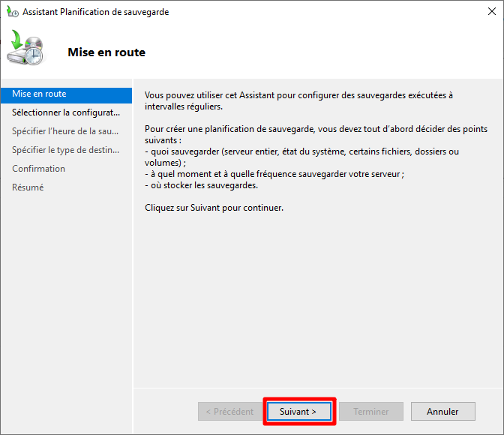Viewport: 504px width, 435px height.
Task: Click the intro sentence starting "Vous pouvez utiliser"
Action: 298,95
